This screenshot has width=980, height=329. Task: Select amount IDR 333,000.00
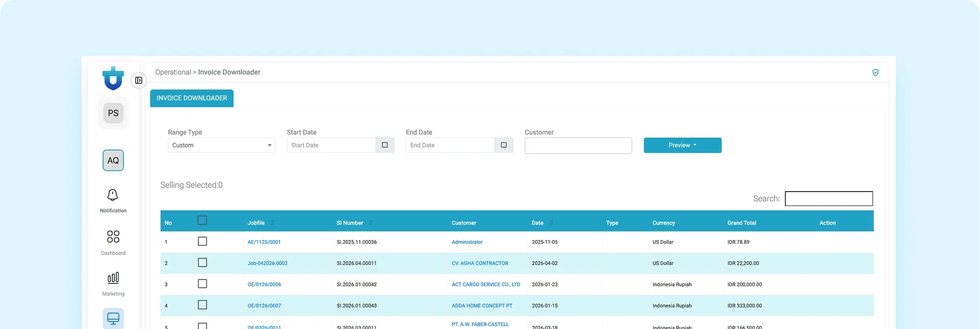coord(745,306)
